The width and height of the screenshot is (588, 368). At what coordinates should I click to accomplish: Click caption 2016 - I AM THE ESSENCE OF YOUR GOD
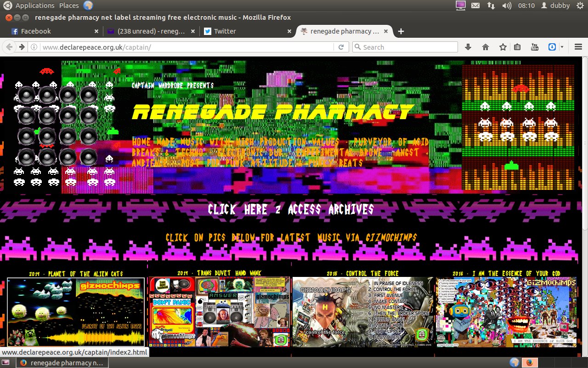tap(506, 273)
